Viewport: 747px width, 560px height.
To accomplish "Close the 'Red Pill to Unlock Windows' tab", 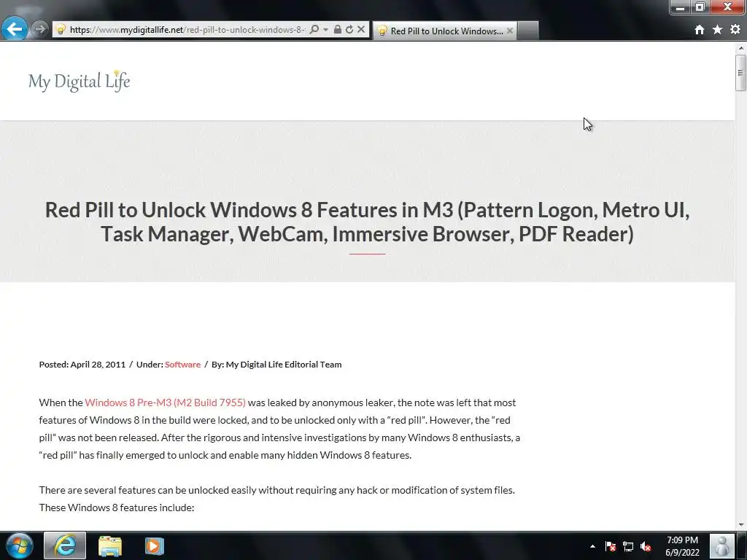I will click(x=510, y=31).
